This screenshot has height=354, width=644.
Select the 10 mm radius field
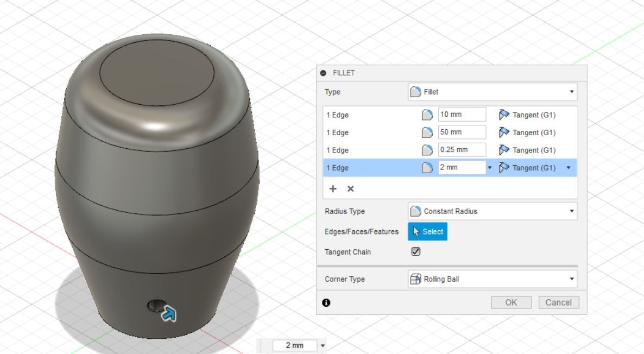(x=462, y=115)
